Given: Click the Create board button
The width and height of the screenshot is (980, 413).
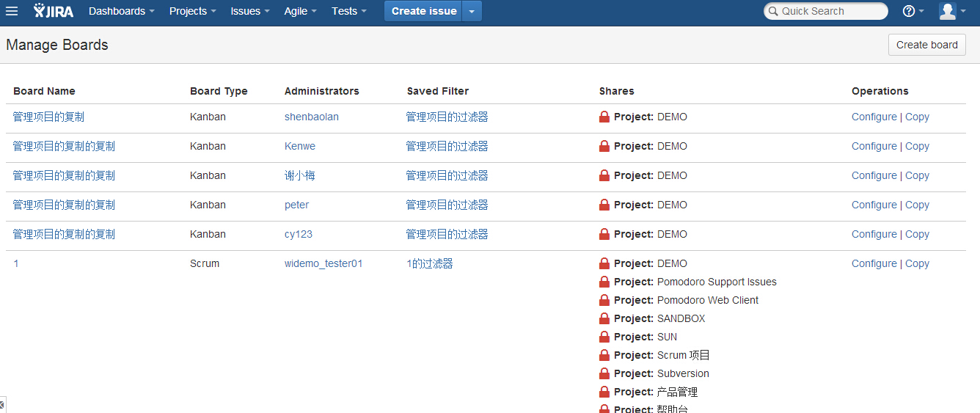Looking at the screenshot, I should tap(927, 45).
